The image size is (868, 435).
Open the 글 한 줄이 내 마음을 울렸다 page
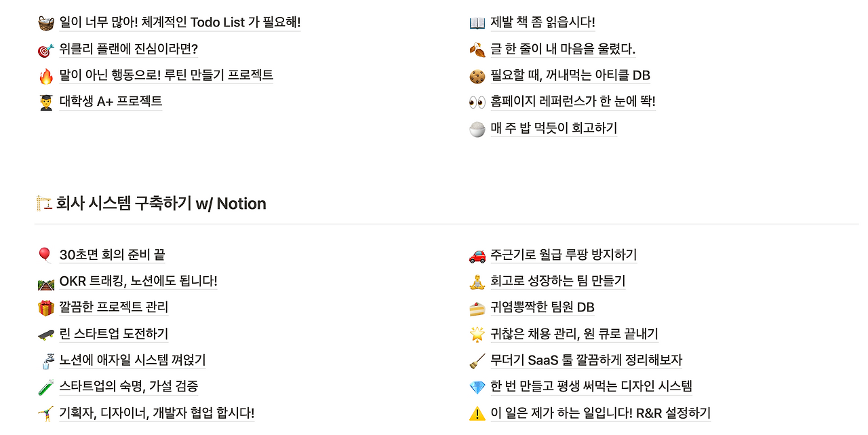pyautogui.click(x=562, y=49)
